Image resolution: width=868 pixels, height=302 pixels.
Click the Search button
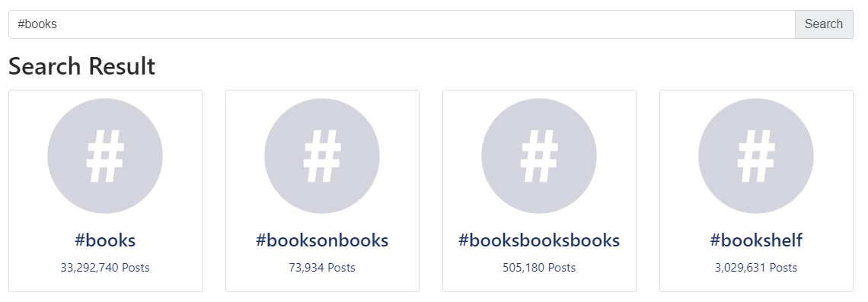tap(824, 24)
